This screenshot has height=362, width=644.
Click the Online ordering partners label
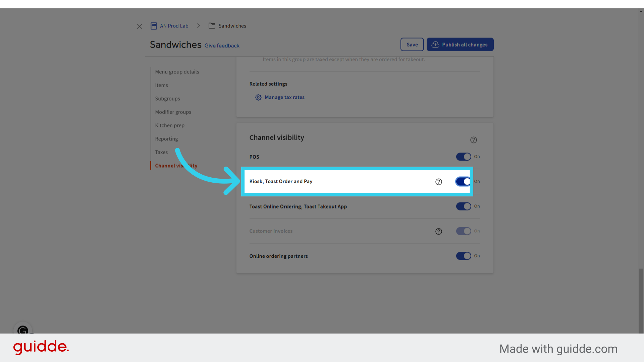coord(278,256)
